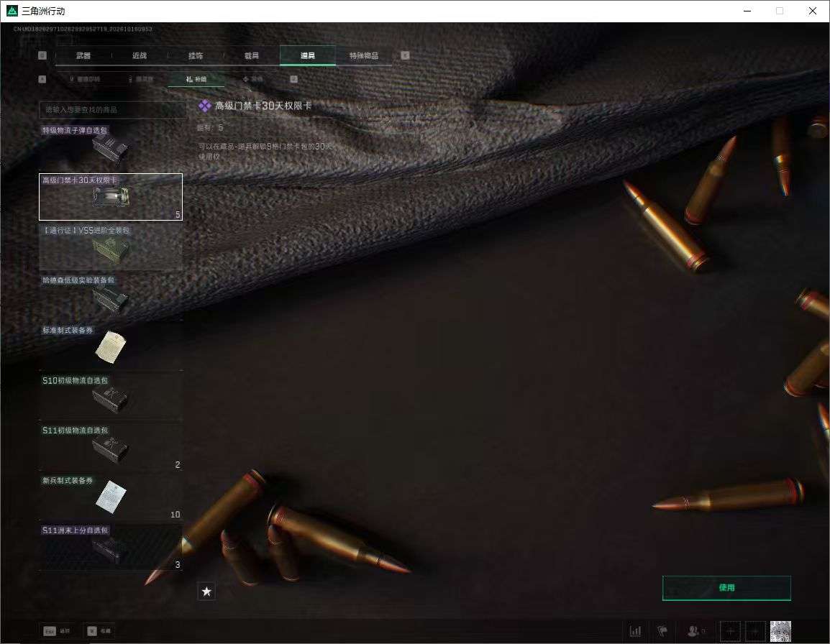This screenshot has width=830, height=644.
Task: Open the bar chart statistics icon
Action: (x=635, y=631)
